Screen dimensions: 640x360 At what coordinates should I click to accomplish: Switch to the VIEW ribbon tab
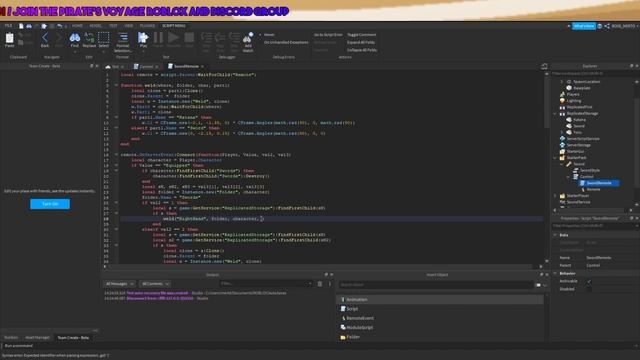(x=129, y=26)
